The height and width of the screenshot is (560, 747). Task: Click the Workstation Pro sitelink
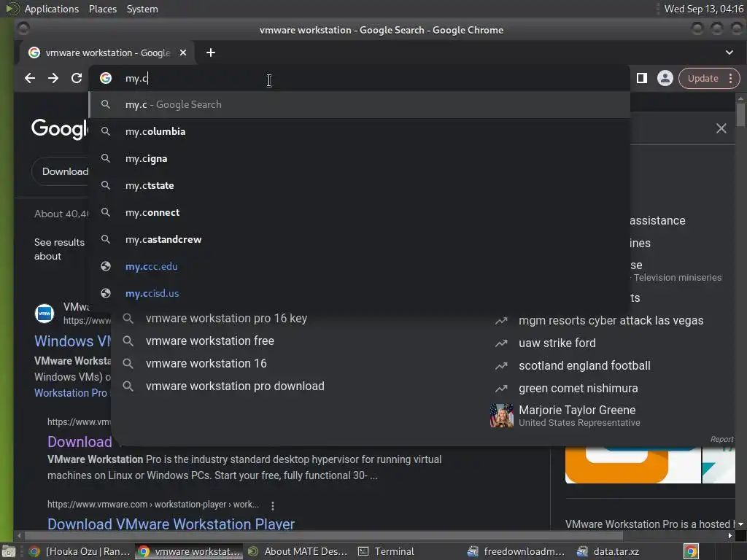pos(71,393)
